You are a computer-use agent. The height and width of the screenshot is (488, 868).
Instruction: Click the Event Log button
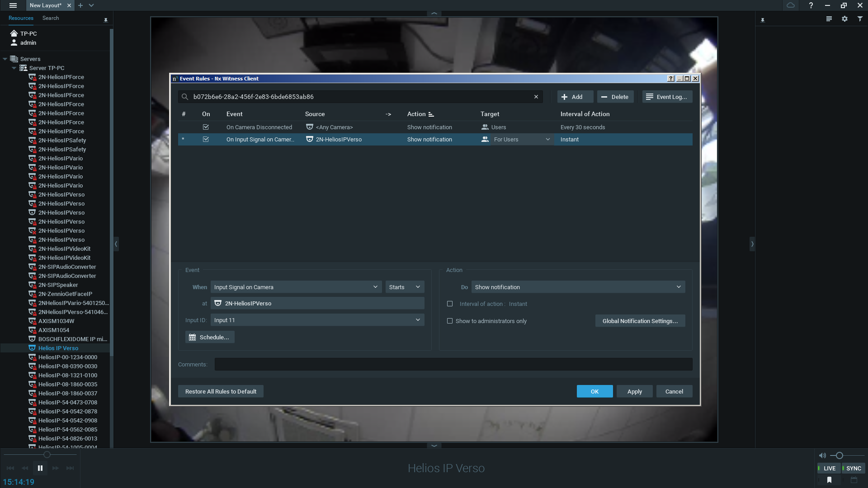pyautogui.click(x=667, y=97)
